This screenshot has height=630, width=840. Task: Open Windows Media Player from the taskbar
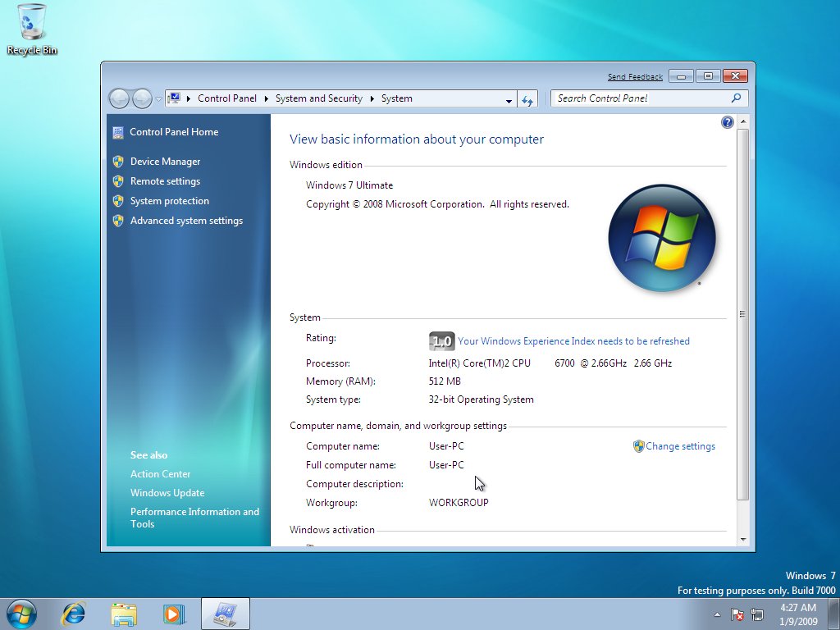174,614
